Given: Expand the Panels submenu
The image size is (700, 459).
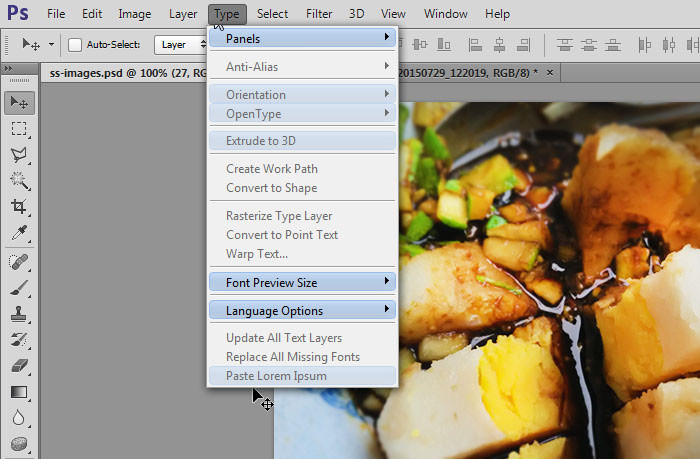Looking at the screenshot, I should pyautogui.click(x=302, y=38).
